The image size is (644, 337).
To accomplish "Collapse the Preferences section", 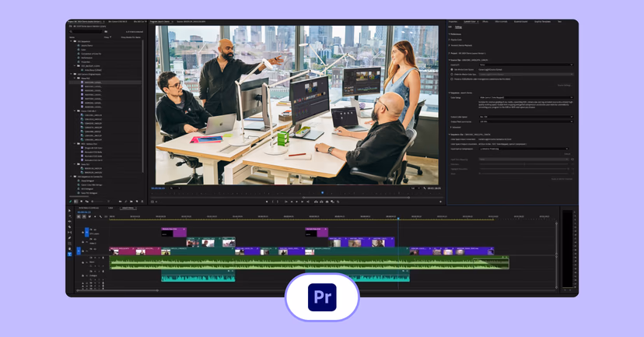I will 449,34.
